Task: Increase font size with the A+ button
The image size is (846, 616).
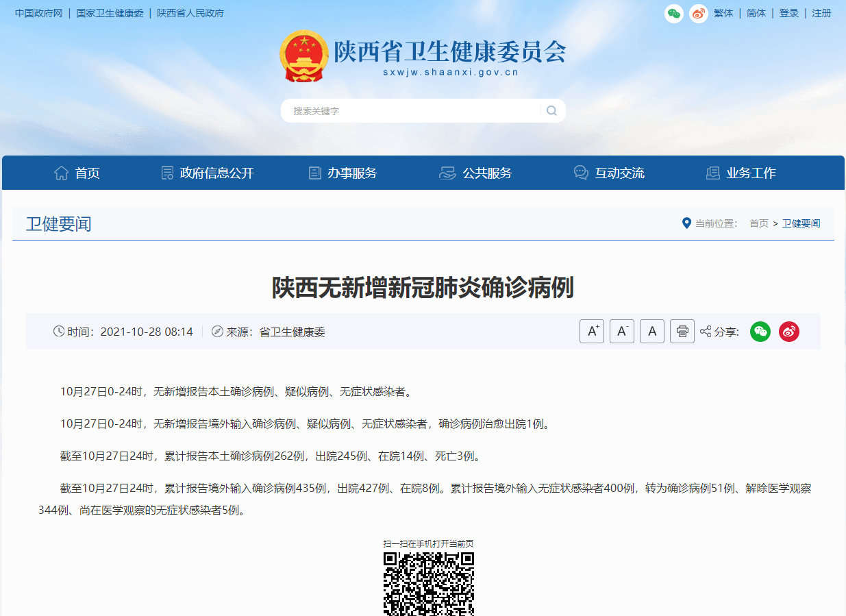Action: [591, 331]
